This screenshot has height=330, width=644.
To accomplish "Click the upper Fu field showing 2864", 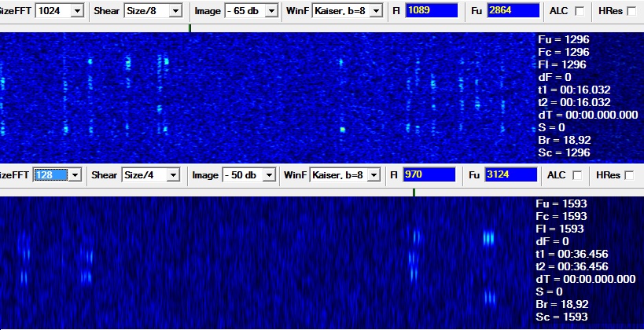I will coord(513,10).
